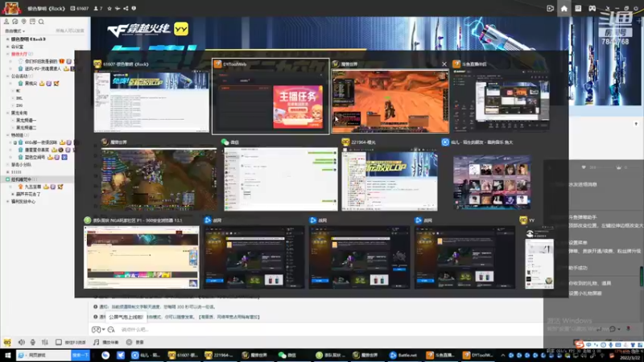The image size is (644, 362).
Task: Click the Sogou input method icon
Action: pos(579,344)
